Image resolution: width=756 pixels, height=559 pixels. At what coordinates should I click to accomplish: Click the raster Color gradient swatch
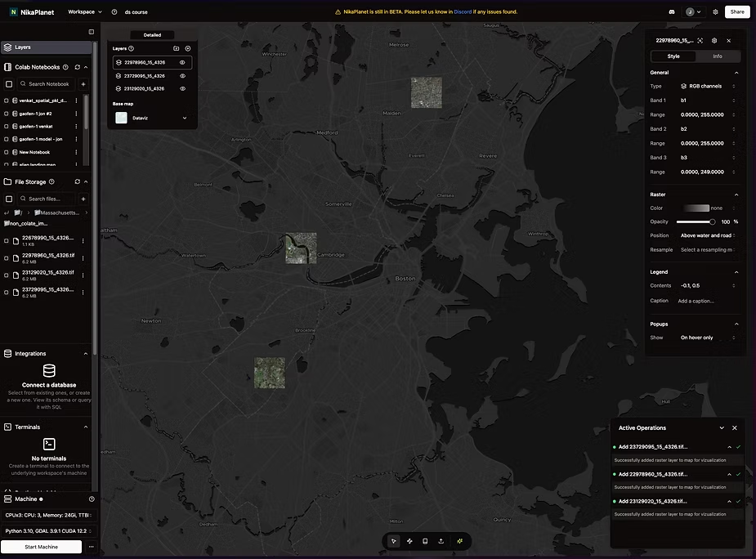click(x=696, y=208)
